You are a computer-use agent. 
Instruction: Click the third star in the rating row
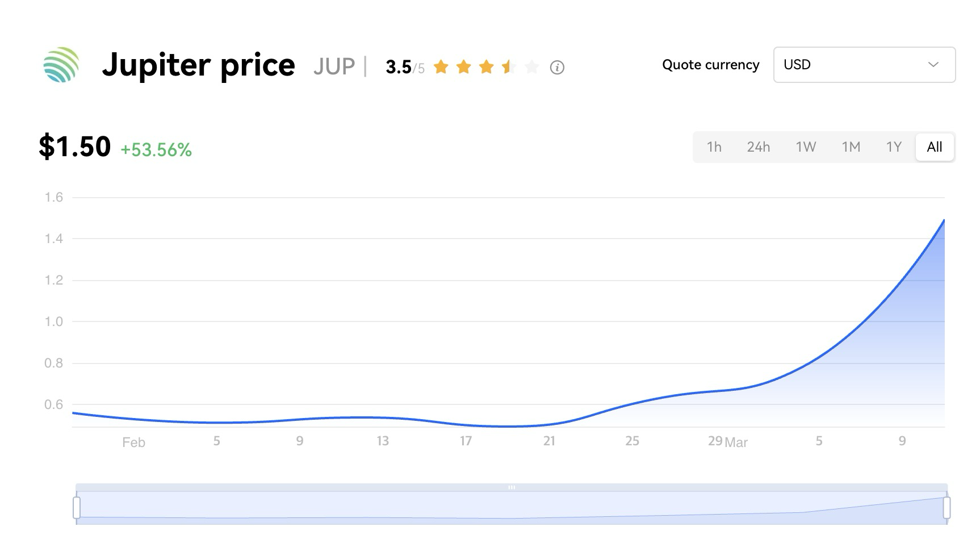[x=486, y=67]
